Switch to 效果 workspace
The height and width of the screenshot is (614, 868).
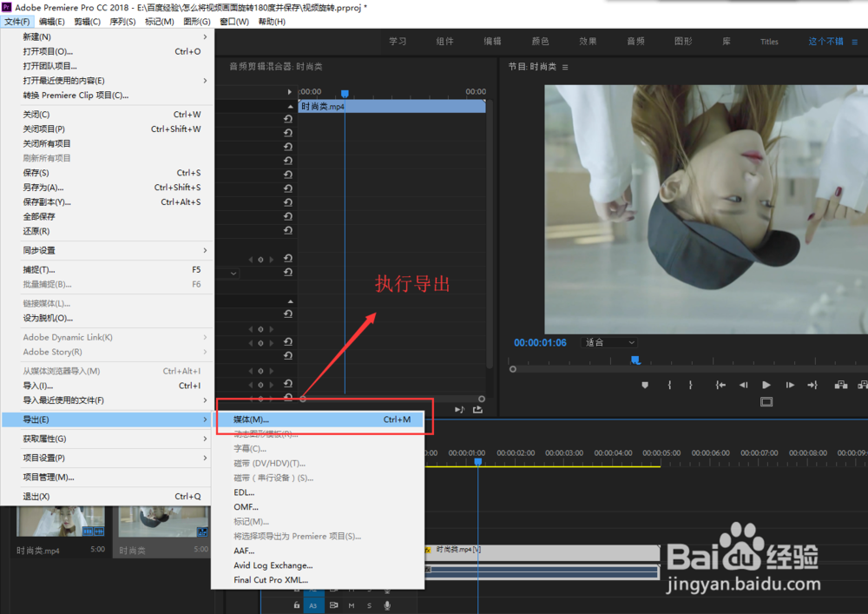coord(588,42)
